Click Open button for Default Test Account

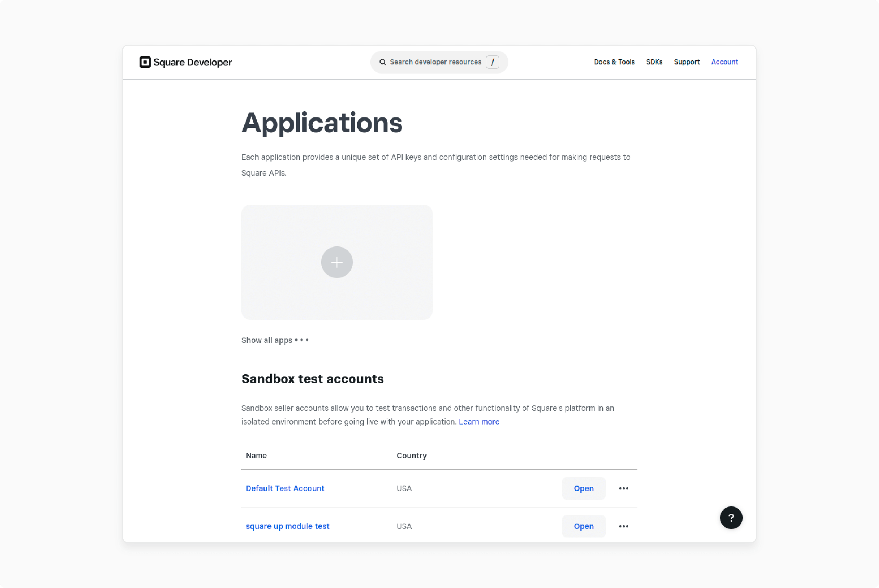coord(583,488)
